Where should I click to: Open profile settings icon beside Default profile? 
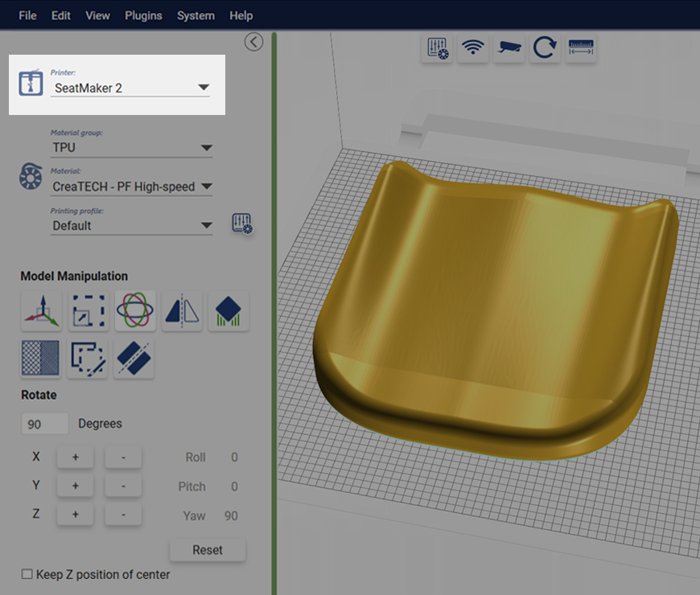[x=242, y=223]
